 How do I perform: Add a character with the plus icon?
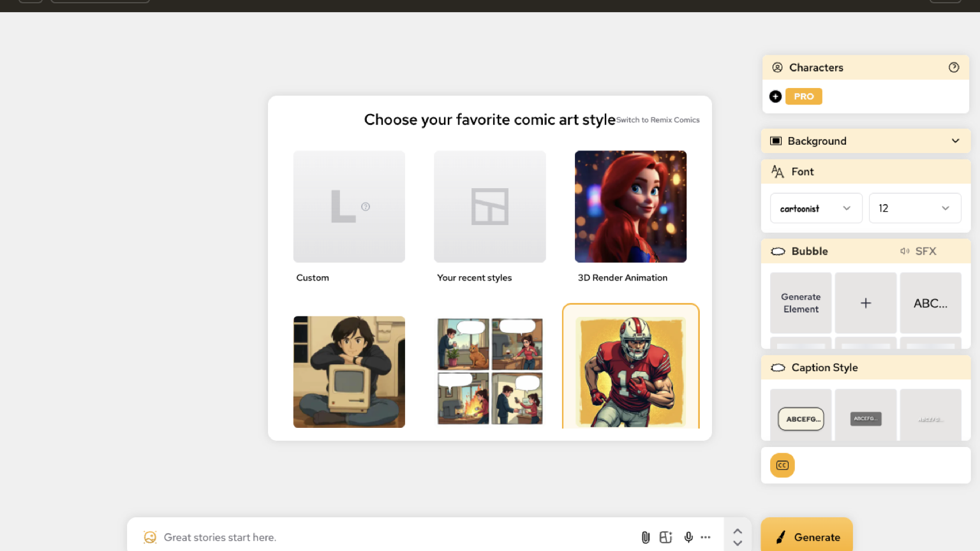point(775,96)
